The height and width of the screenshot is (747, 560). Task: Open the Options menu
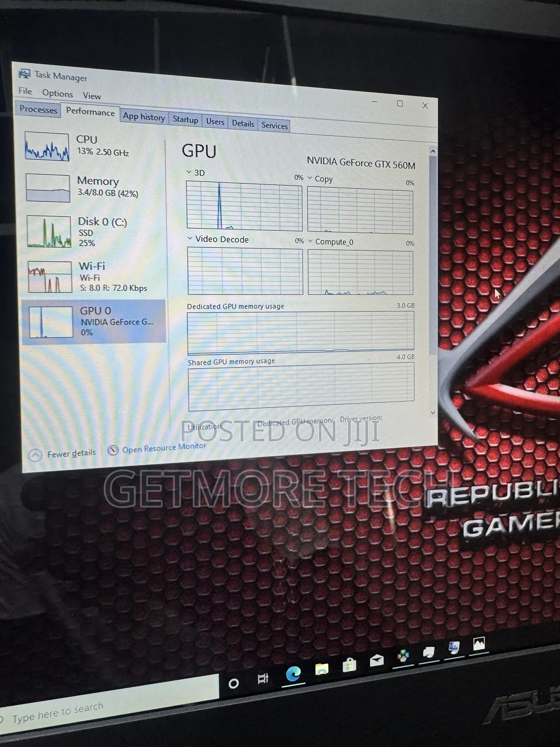point(58,93)
